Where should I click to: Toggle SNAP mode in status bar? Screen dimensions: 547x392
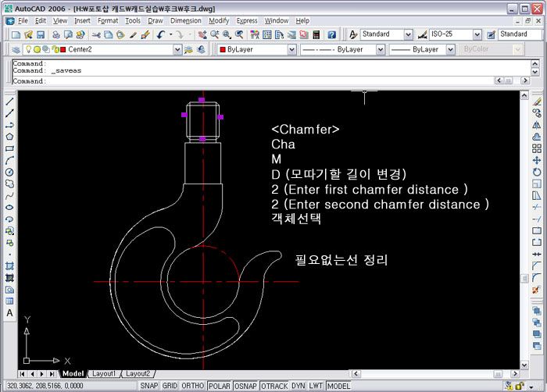point(149,386)
